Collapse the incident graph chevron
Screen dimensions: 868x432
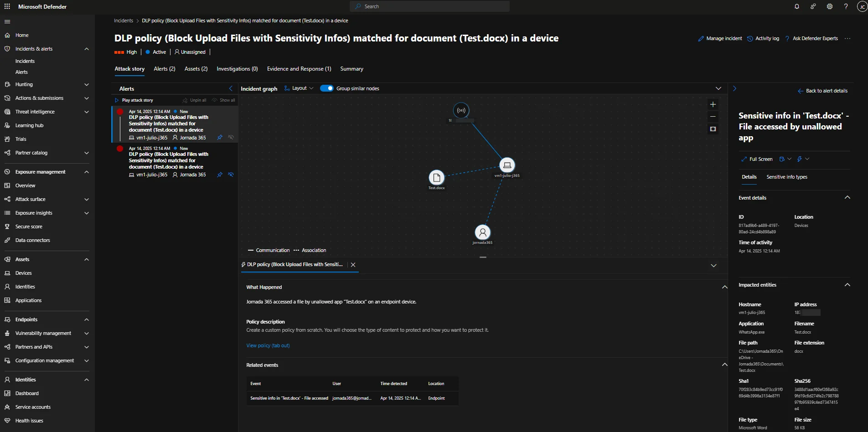click(718, 88)
